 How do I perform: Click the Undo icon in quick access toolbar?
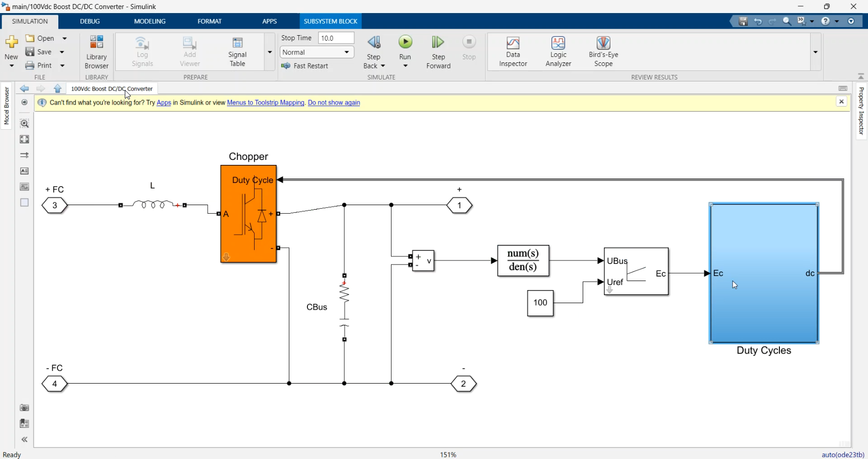pos(758,21)
